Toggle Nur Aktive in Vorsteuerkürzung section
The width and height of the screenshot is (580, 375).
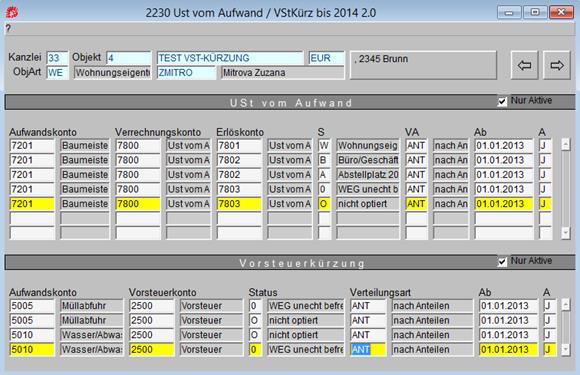tap(502, 262)
